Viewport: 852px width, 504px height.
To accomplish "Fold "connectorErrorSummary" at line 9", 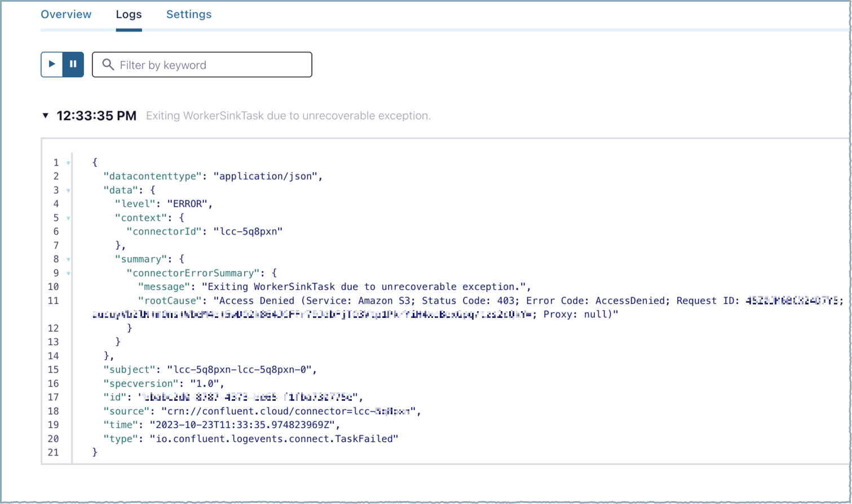I will click(69, 273).
